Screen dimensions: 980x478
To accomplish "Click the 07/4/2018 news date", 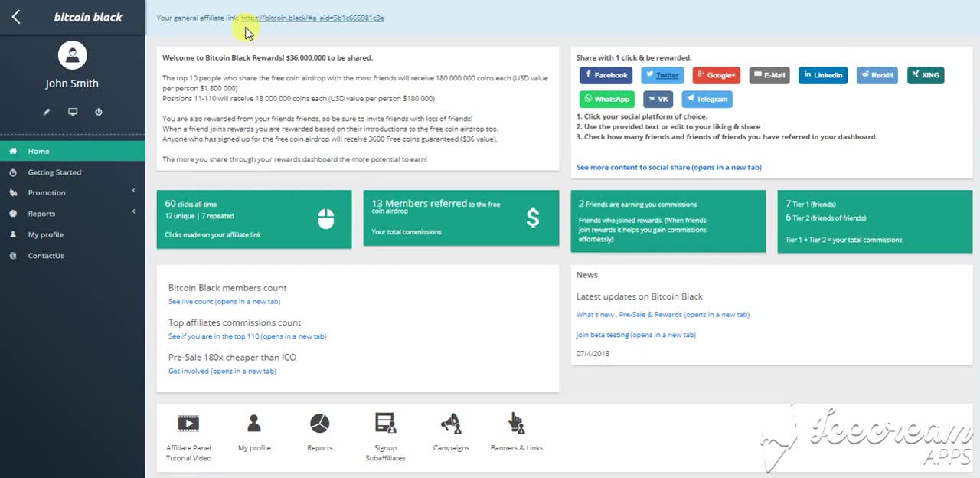I will coord(593,354).
